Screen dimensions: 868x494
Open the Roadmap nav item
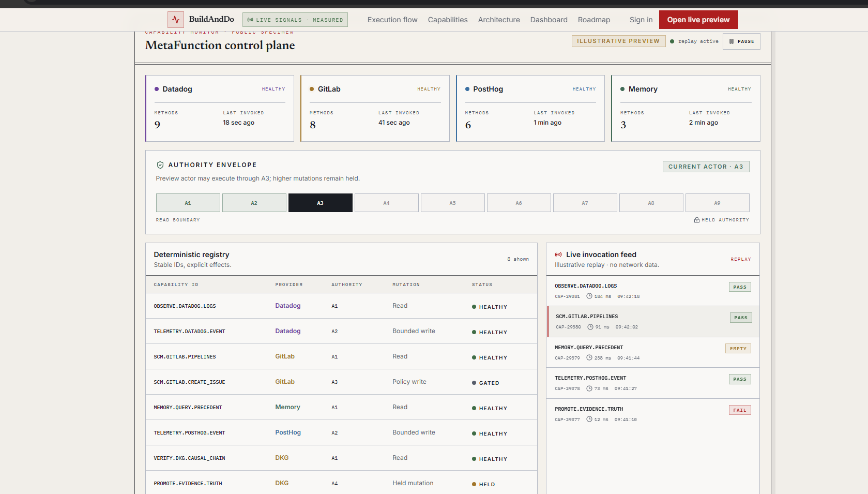pyautogui.click(x=594, y=20)
